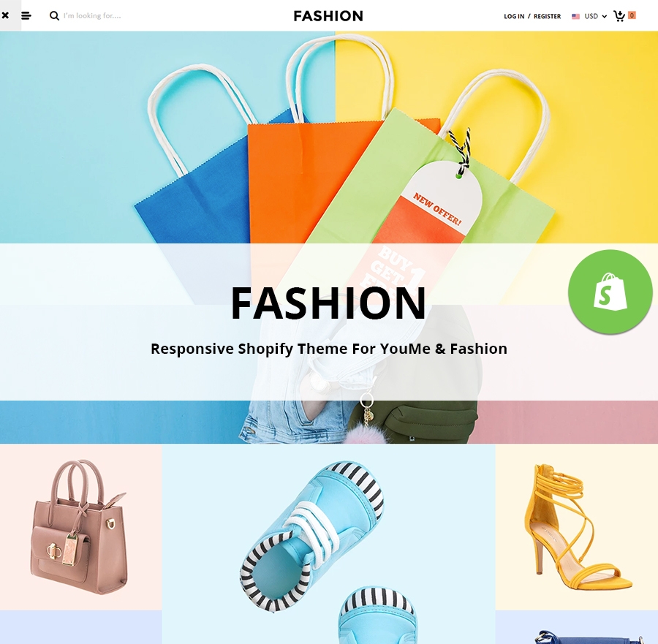
Task: Open the pink handbag product tile
Action: tap(80, 527)
